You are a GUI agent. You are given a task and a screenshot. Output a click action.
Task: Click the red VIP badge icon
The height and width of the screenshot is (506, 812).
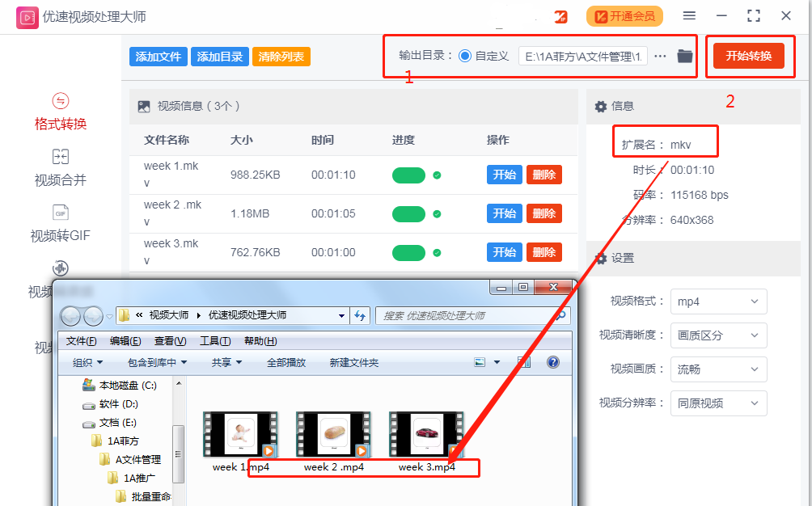coord(560,17)
